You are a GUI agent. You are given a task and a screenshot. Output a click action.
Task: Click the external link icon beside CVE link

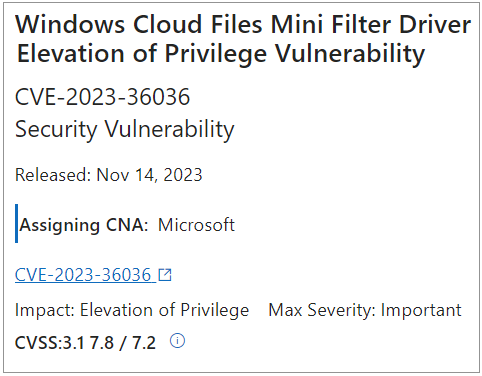pyautogui.click(x=165, y=275)
